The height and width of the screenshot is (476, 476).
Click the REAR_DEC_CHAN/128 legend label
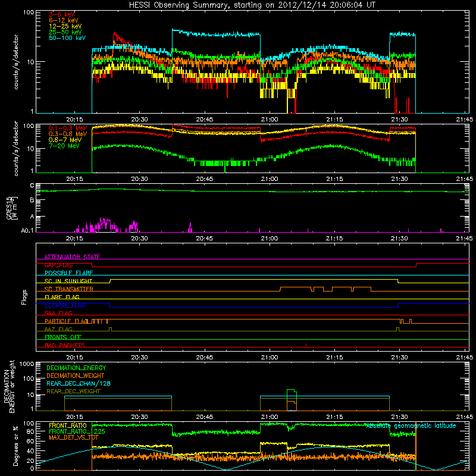pos(79,383)
